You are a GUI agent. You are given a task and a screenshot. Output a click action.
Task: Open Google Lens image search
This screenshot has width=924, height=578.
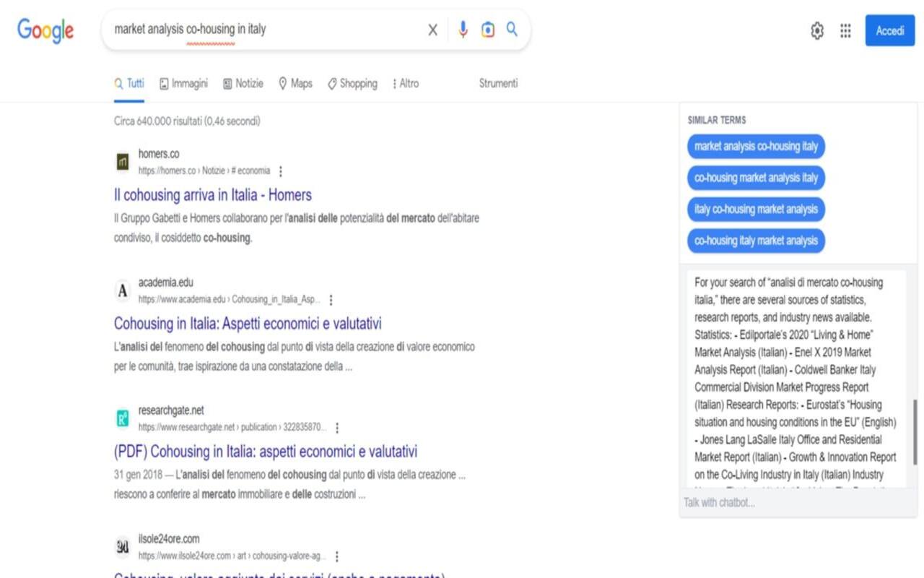pos(487,30)
